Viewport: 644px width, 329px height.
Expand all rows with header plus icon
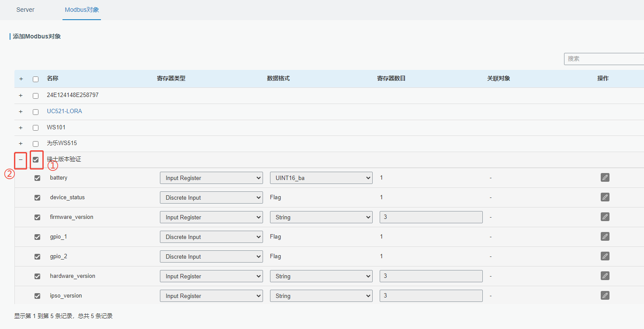[x=21, y=79]
